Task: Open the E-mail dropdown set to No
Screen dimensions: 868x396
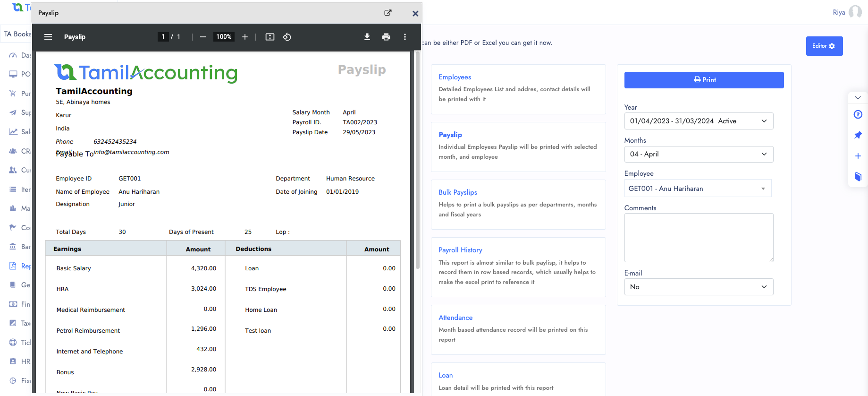Action: pyautogui.click(x=699, y=287)
